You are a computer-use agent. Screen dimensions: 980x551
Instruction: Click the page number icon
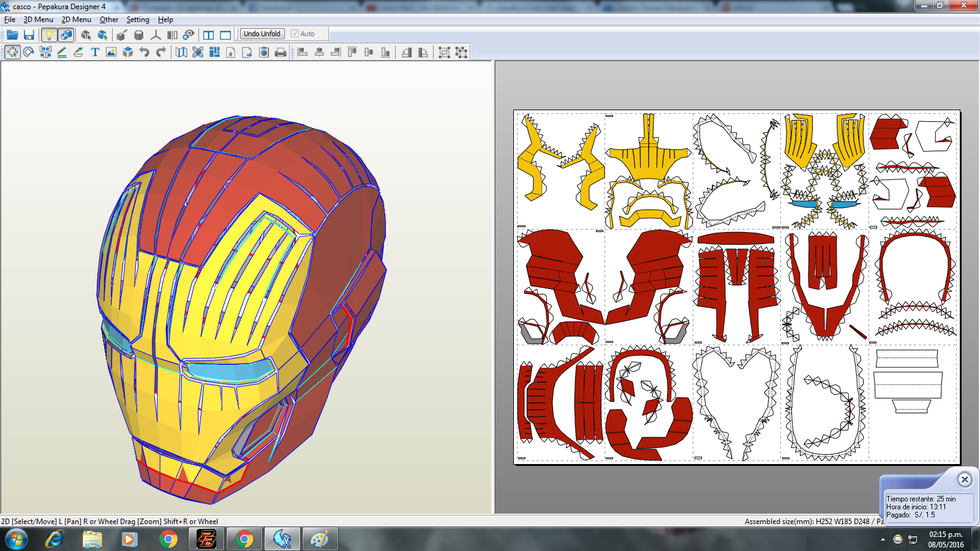point(231,52)
